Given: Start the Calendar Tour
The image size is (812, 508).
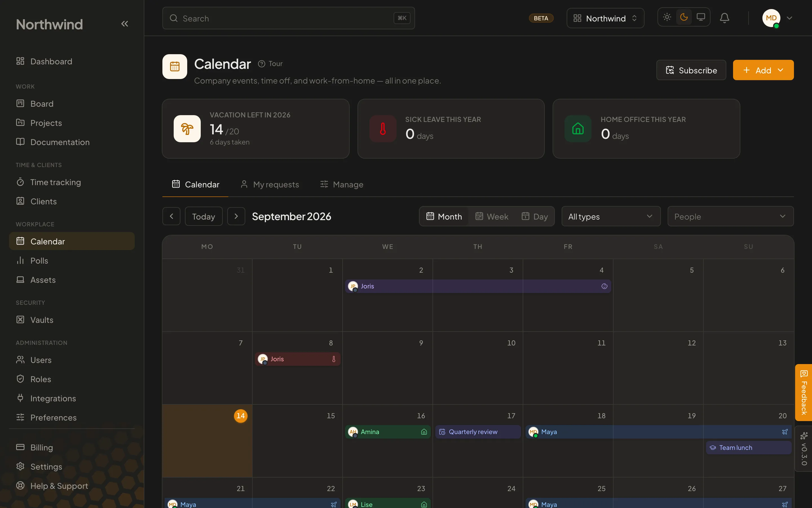Looking at the screenshot, I should point(270,64).
